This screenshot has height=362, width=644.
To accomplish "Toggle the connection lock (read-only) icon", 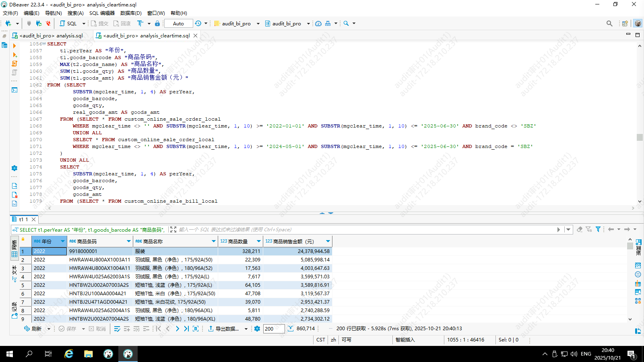I will pyautogui.click(x=157, y=23).
